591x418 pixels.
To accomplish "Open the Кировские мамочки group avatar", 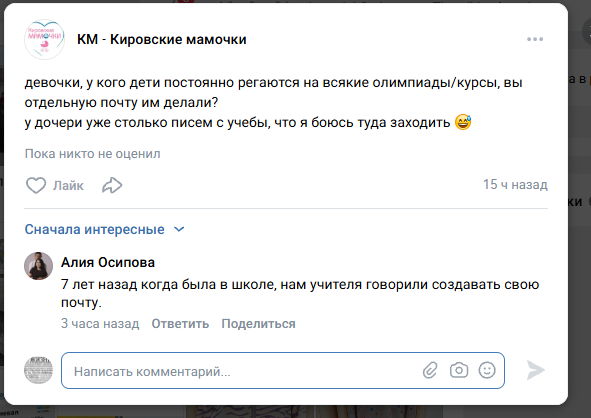I will coord(44,39).
